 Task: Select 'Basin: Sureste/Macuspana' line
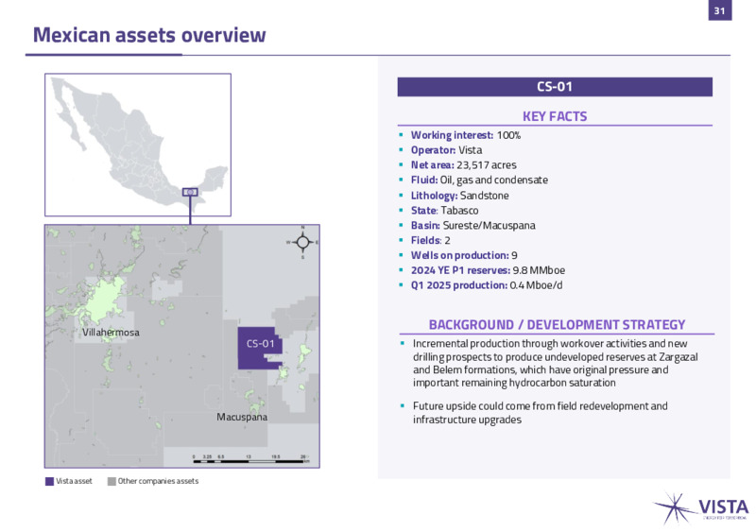(473, 225)
